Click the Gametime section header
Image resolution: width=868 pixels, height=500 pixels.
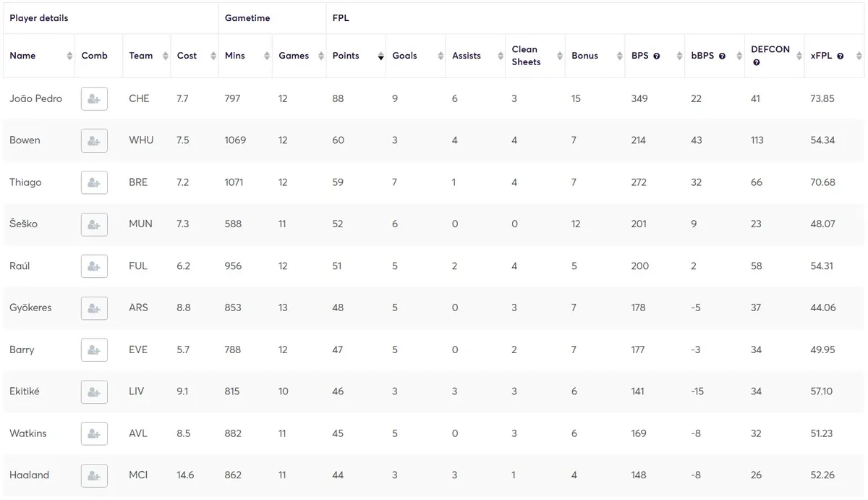tap(248, 17)
